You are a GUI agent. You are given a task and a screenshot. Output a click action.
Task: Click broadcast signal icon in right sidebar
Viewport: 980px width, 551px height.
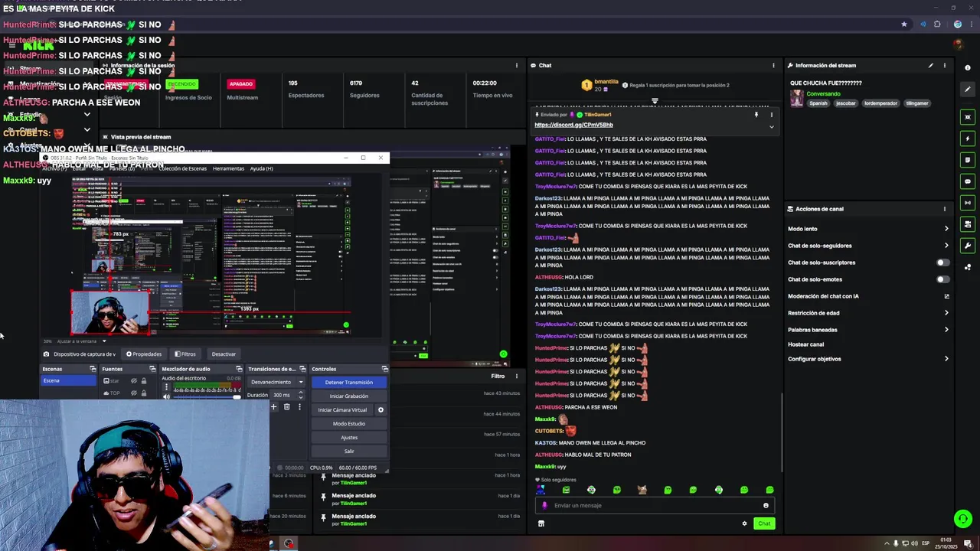pos(968,203)
